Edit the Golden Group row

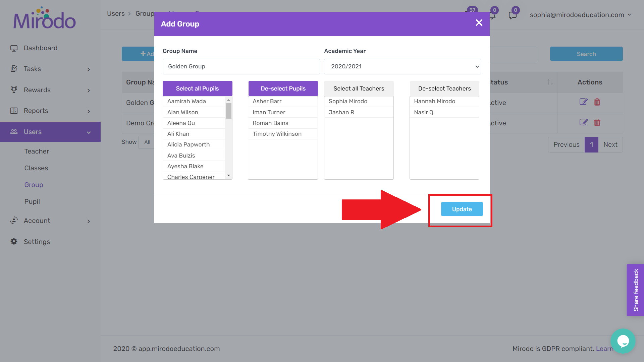pos(584,102)
